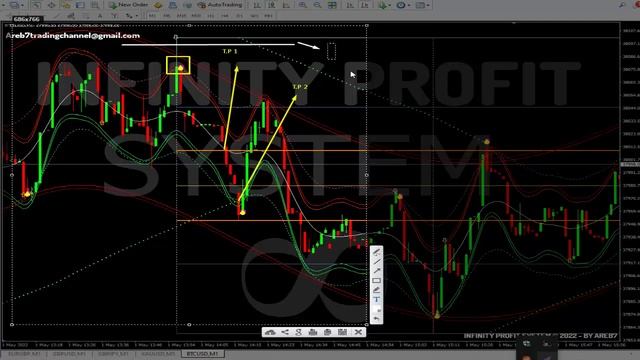Image resolution: width=640 pixels, height=360 pixels.
Task: Switch chart to line chart type
Action: click(x=286, y=5)
